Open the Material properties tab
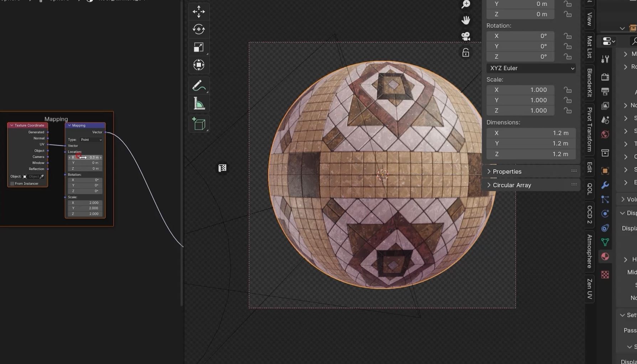 [x=605, y=257]
